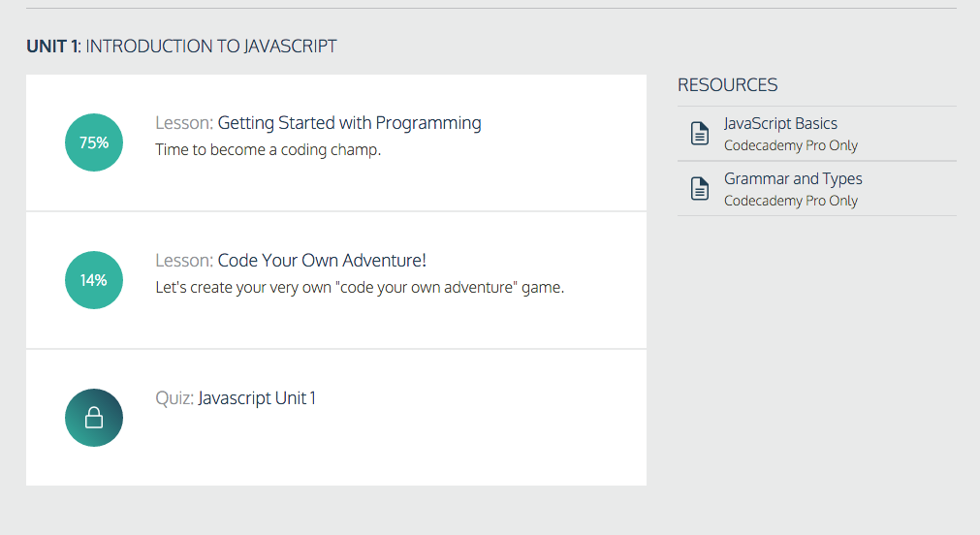Click the locked quiz padlock icon

point(94,418)
